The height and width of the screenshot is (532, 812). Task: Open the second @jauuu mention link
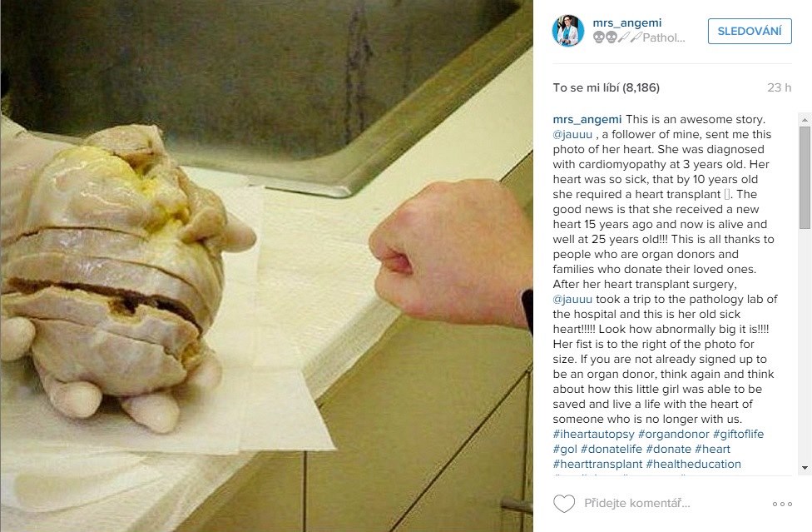click(x=572, y=300)
